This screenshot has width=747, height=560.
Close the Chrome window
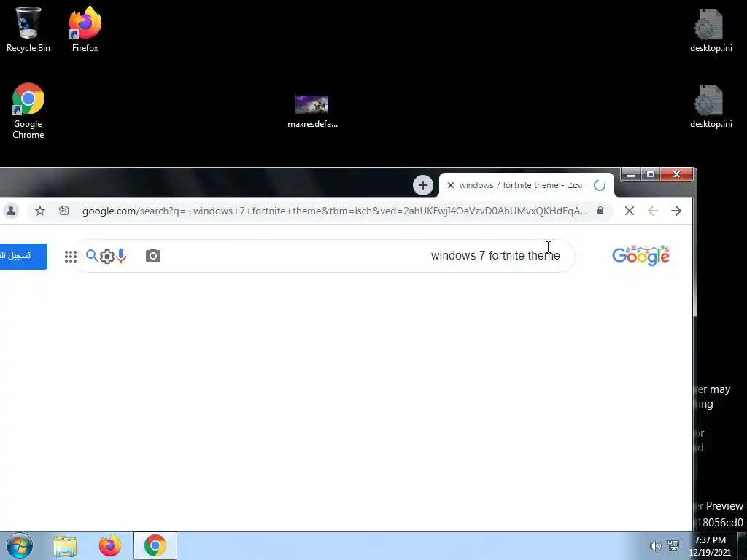[676, 175]
